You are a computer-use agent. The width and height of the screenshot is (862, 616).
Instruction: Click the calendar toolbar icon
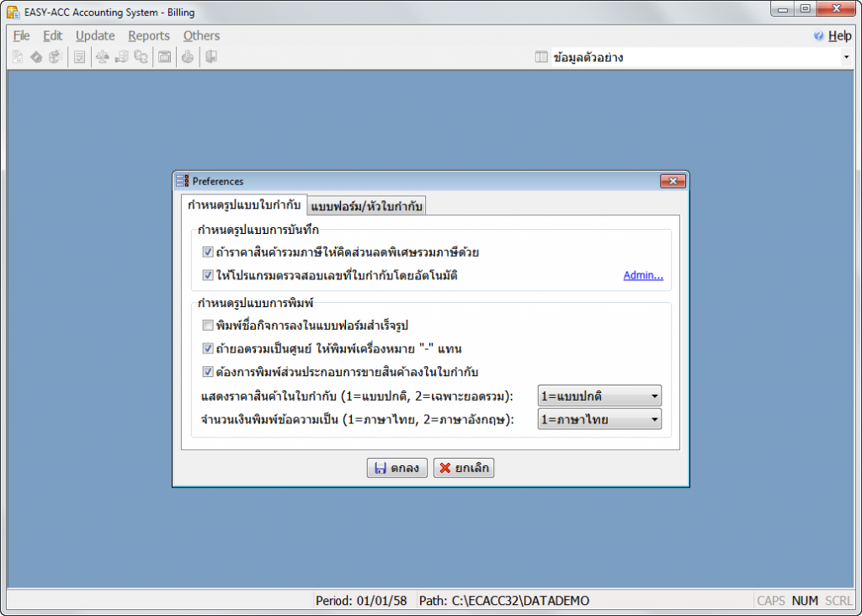click(165, 57)
